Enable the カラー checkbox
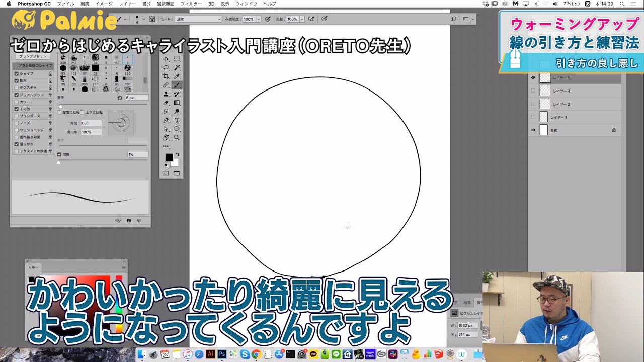 point(17,102)
